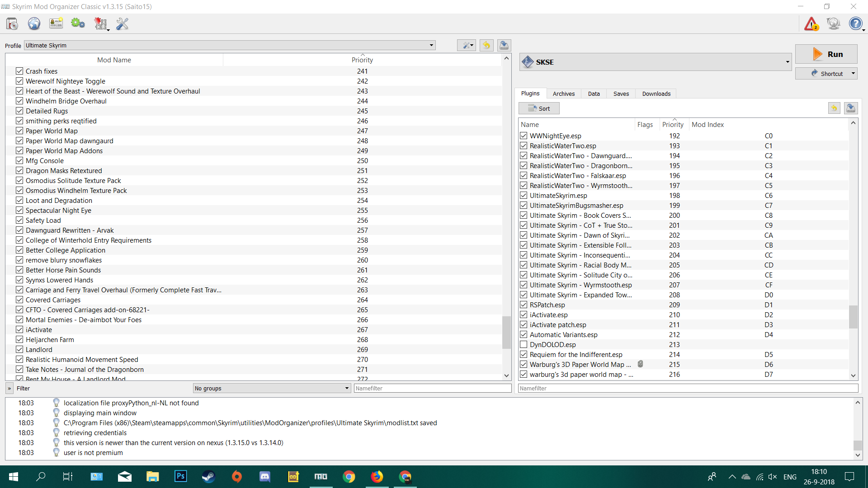Toggle the iActivate mod checkbox
868x488 pixels.
[x=19, y=329]
